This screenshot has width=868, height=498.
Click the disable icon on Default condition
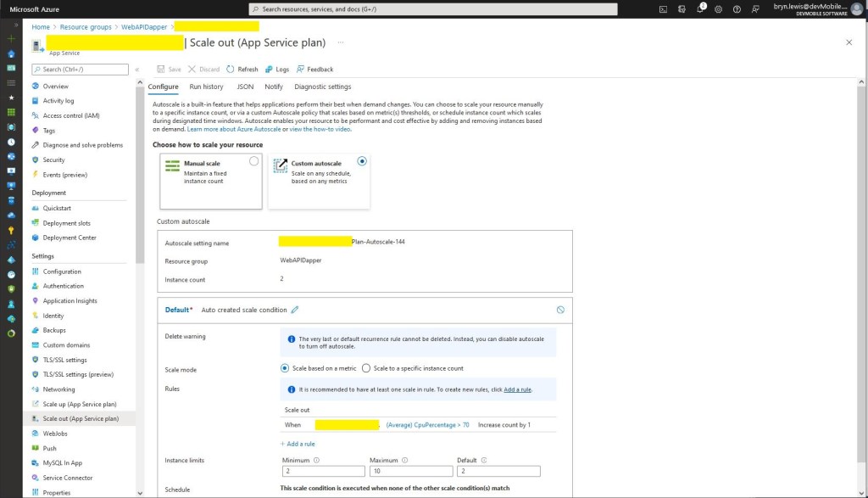pos(560,311)
